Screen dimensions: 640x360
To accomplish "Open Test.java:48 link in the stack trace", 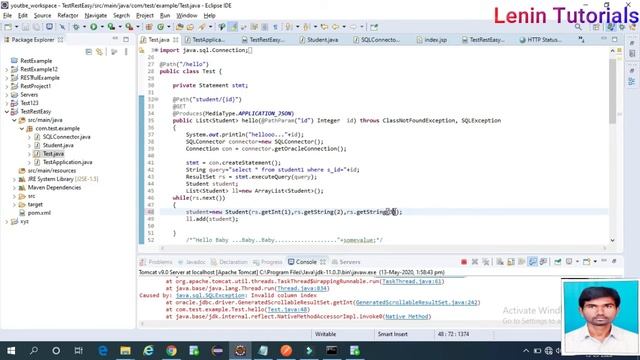I will (287, 309).
